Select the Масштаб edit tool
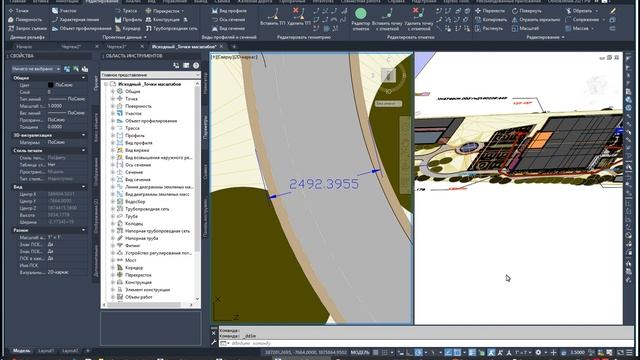Screen dimensions: 640x360 (525, 29)
